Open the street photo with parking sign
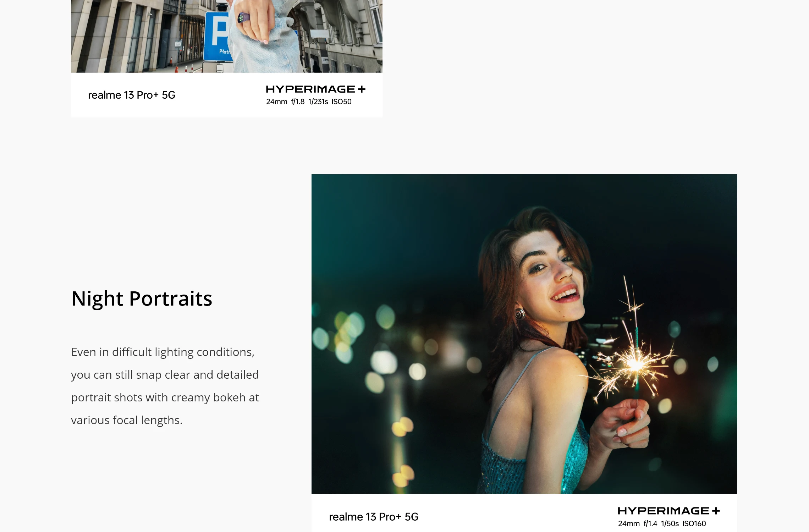Screen dimensions: 809x532 (226, 36)
